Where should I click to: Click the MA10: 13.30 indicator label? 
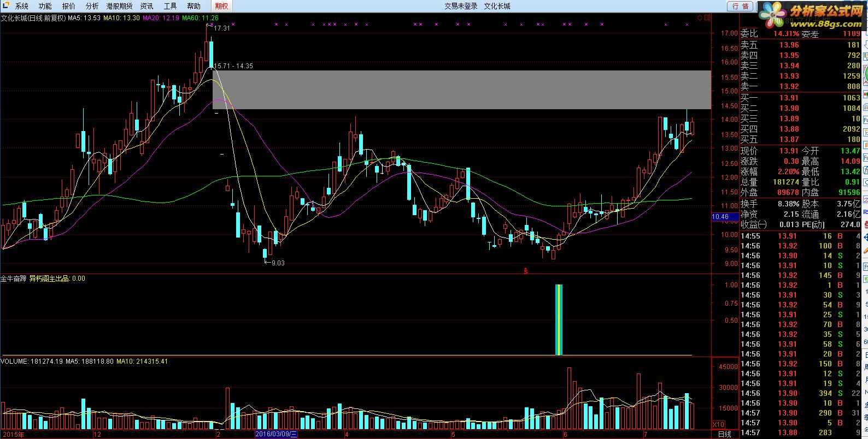121,18
